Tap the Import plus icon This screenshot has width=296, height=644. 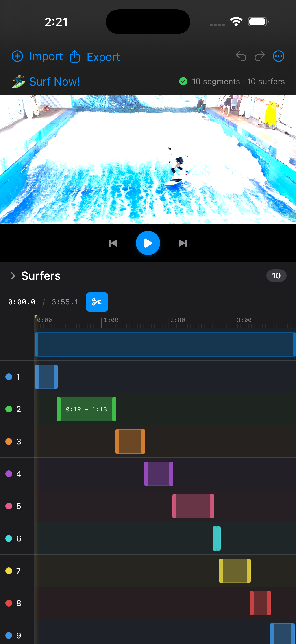point(17,56)
